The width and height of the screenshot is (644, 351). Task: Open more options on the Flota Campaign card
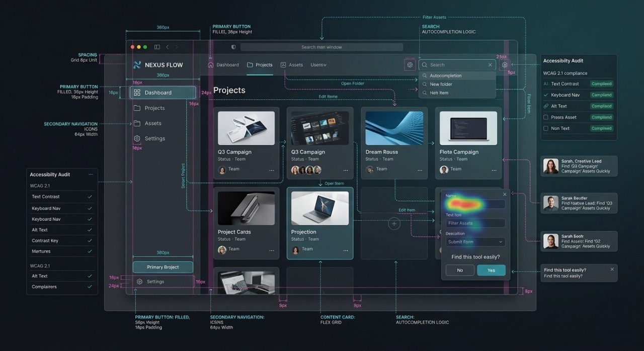[x=494, y=170]
